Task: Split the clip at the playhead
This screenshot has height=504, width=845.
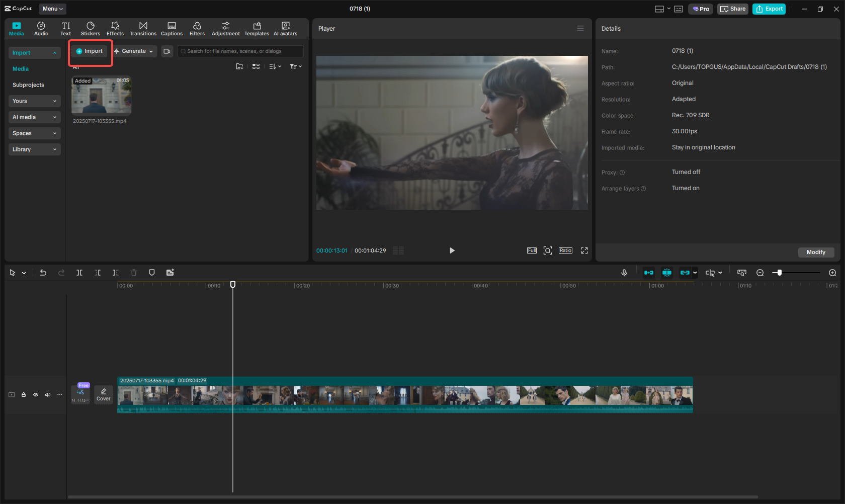Action: (x=79, y=272)
